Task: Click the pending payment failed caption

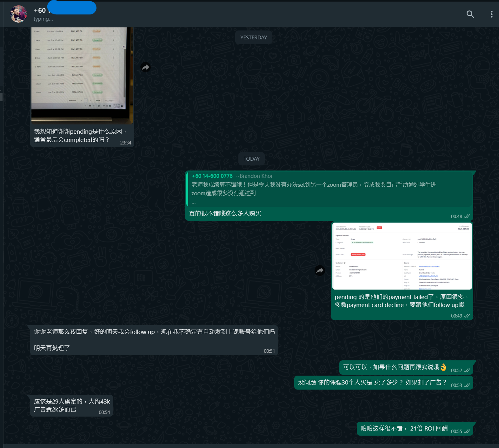Action: tap(401, 301)
